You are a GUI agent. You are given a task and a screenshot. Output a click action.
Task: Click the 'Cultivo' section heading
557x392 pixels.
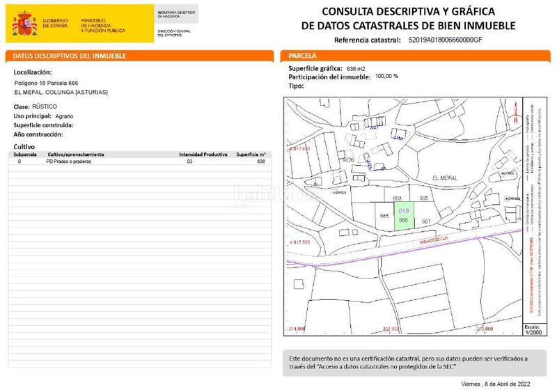[24, 147]
